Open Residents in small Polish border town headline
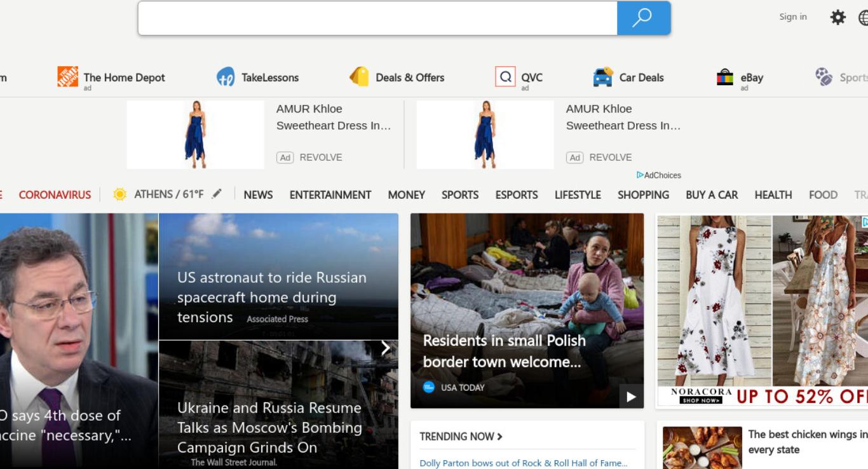 click(505, 351)
